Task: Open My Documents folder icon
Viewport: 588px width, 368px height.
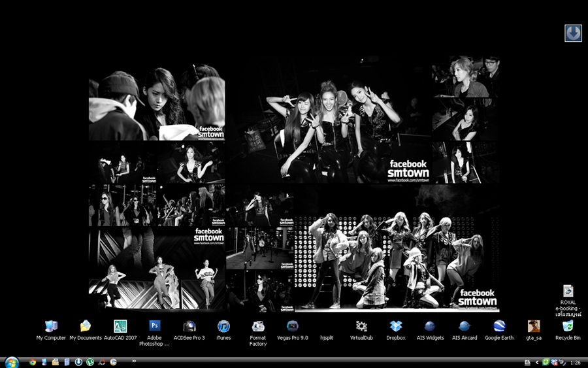Action: click(x=86, y=330)
